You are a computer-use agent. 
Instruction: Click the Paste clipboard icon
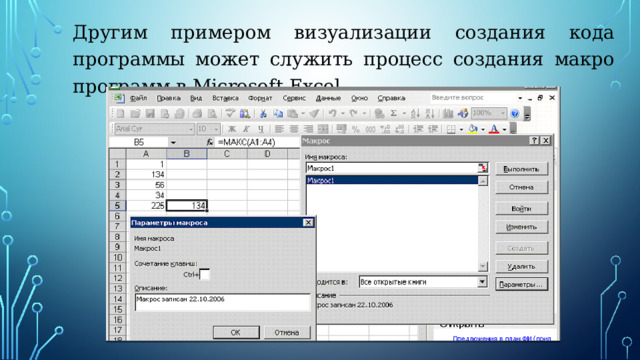click(x=293, y=113)
